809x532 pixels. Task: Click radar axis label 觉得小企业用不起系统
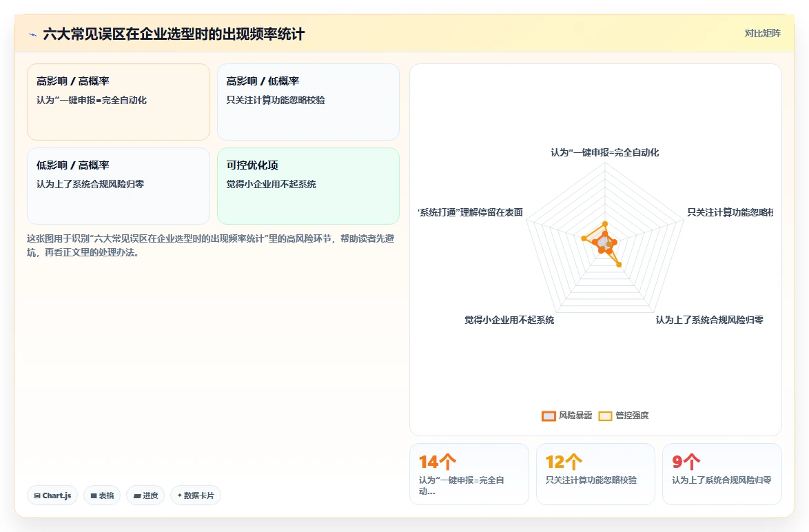[509, 320]
